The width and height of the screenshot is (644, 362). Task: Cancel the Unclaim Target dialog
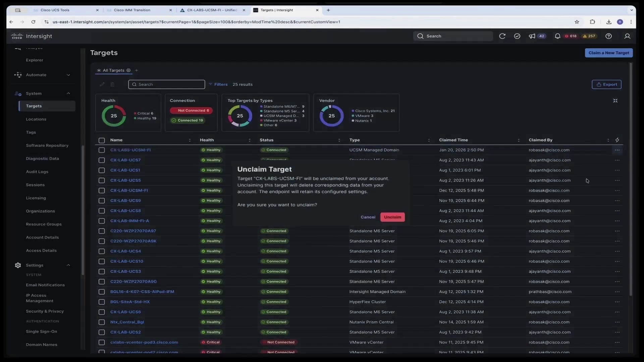[x=368, y=217]
